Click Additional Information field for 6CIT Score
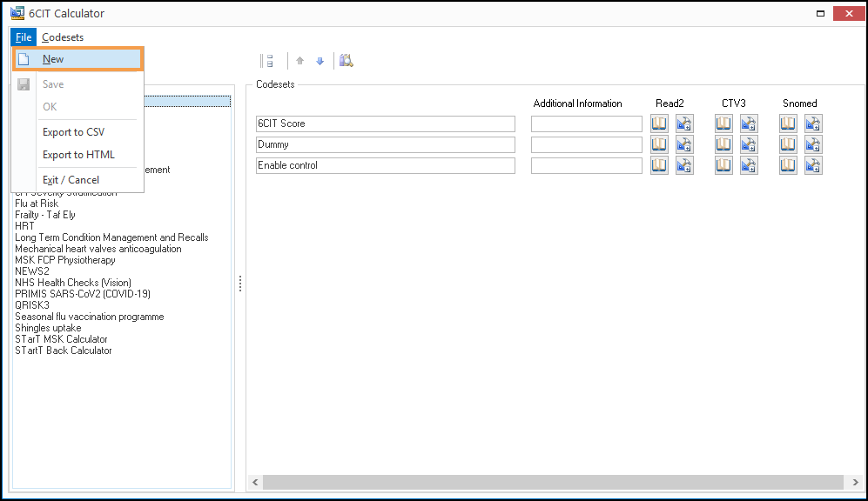Viewport: 868px width, 501px height. (x=586, y=124)
